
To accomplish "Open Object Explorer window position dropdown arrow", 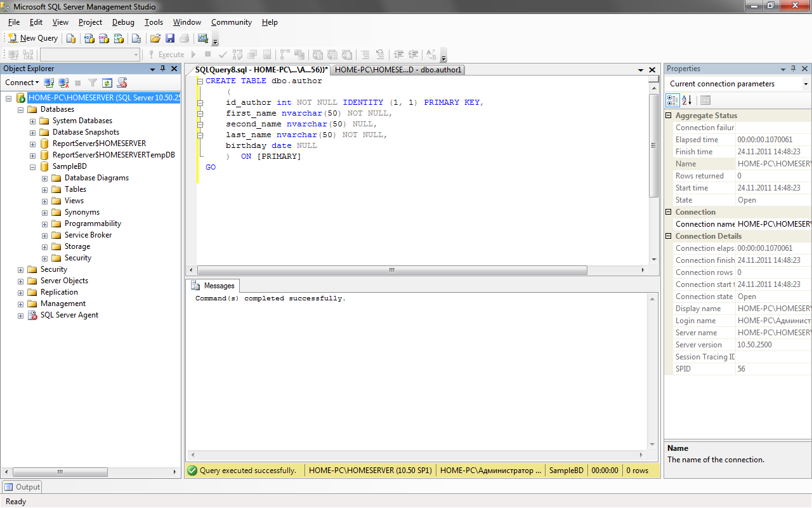I will click(152, 69).
